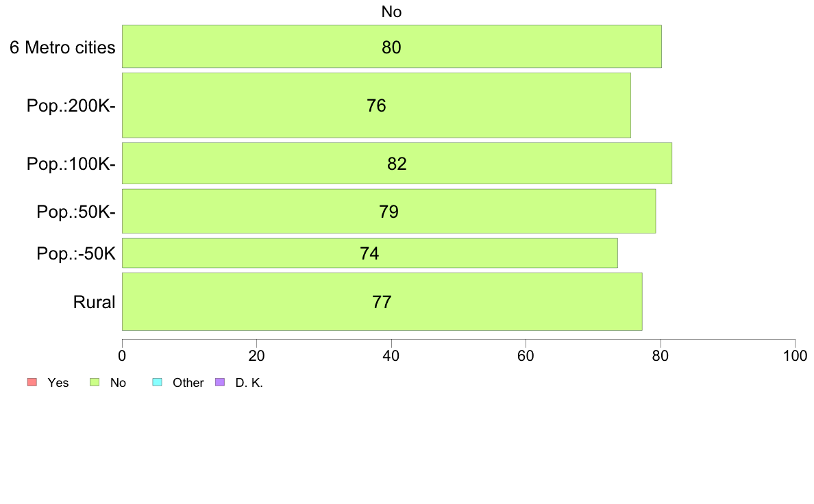Click the Rural axis label
Image resolution: width=814 pixels, height=504 pixels.
[x=94, y=302]
